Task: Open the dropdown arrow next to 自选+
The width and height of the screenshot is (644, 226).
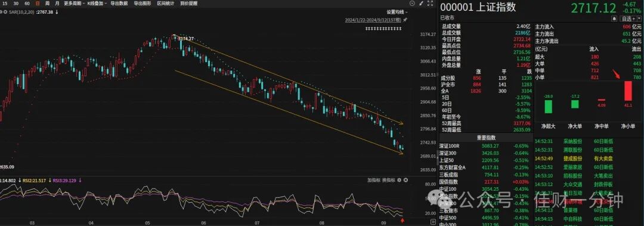Action: click(x=639, y=18)
